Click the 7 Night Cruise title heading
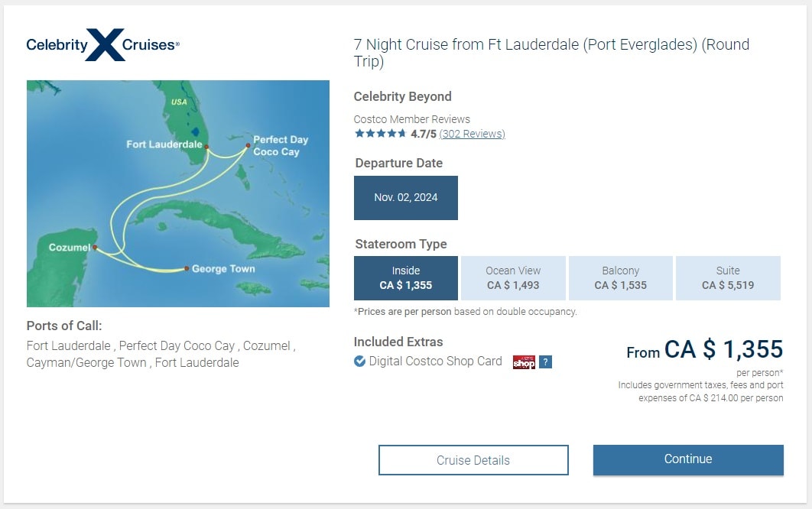Viewport: 812px width, 509px height. (x=551, y=53)
